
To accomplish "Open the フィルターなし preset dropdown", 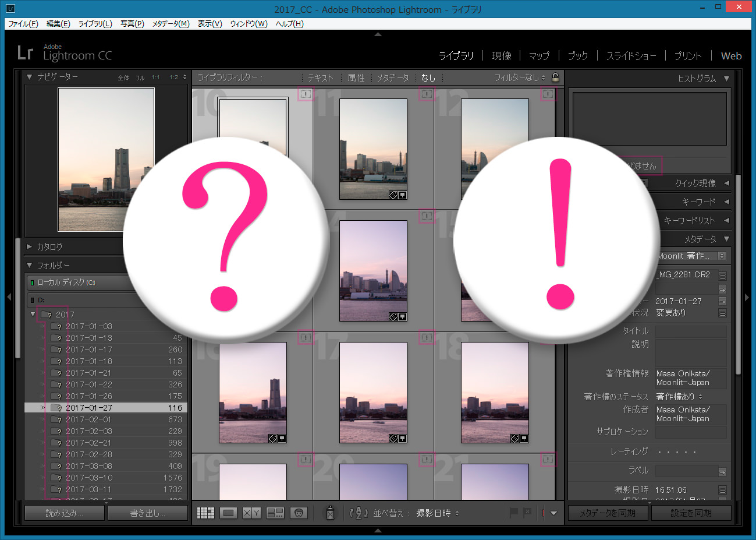I will click(x=520, y=77).
